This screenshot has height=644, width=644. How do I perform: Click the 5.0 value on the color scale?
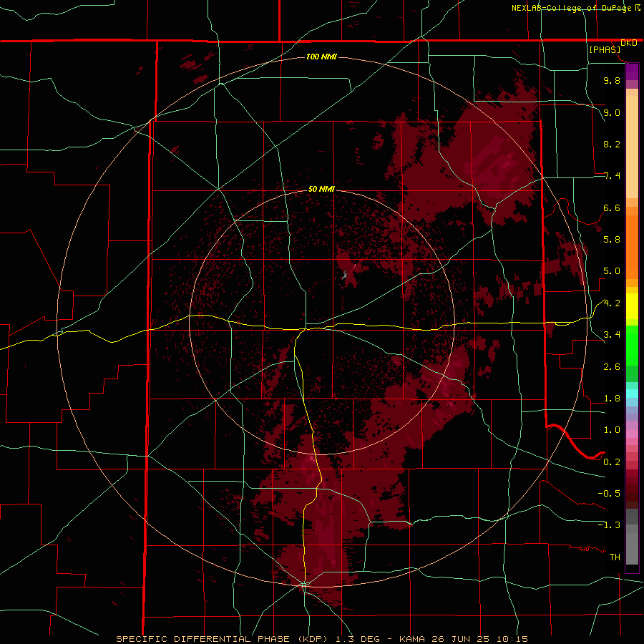612,271
